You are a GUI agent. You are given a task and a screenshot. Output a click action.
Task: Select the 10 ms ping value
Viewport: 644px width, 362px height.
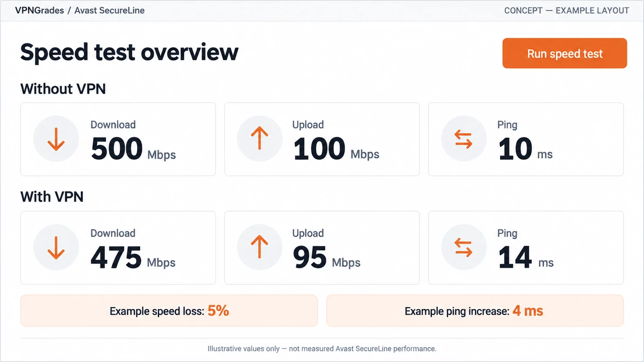[x=525, y=149]
